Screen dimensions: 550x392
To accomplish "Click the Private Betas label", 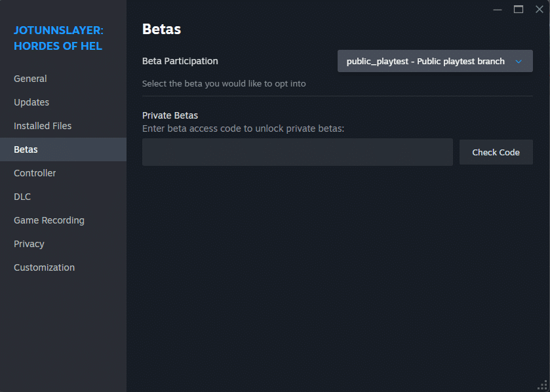I will [170, 115].
